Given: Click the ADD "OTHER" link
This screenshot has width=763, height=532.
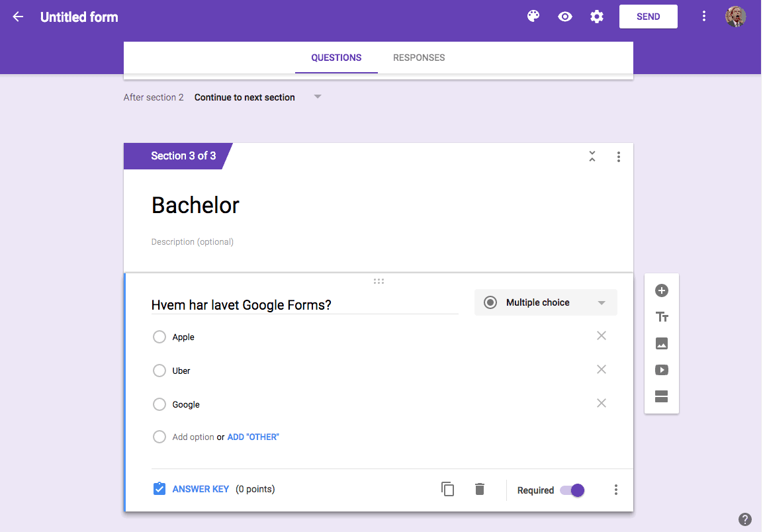Looking at the screenshot, I should pyautogui.click(x=253, y=437).
